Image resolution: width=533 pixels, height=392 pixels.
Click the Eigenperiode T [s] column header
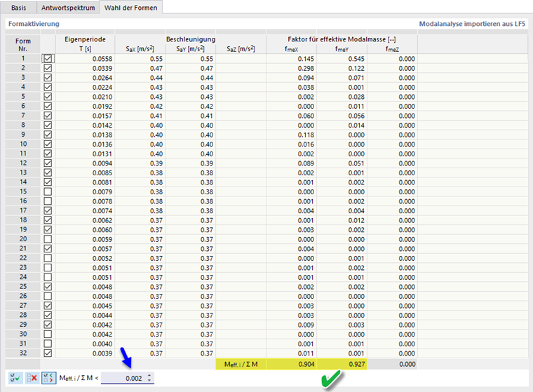85,44
